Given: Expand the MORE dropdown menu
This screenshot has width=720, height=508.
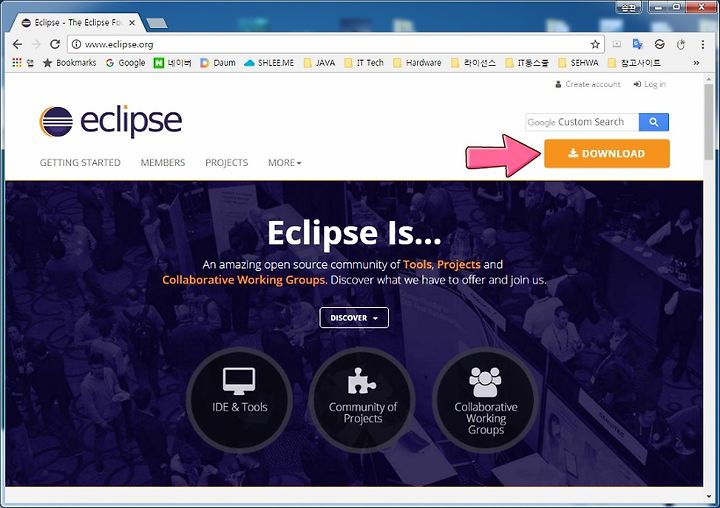Looking at the screenshot, I should 285,163.
